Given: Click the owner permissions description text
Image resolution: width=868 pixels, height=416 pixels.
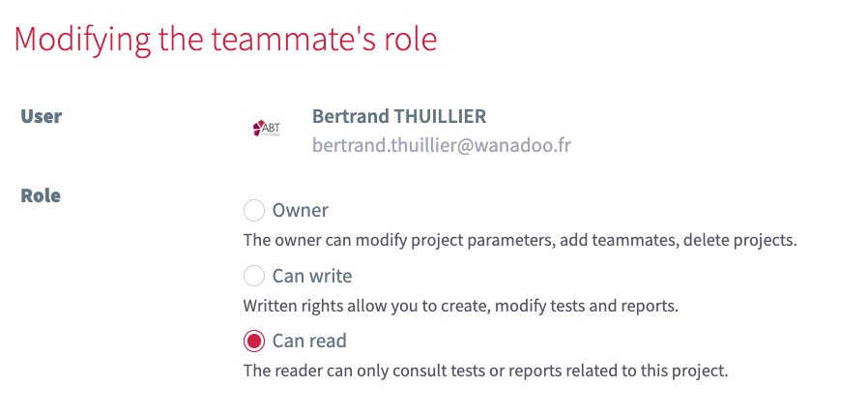Looking at the screenshot, I should tap(519, 240).
